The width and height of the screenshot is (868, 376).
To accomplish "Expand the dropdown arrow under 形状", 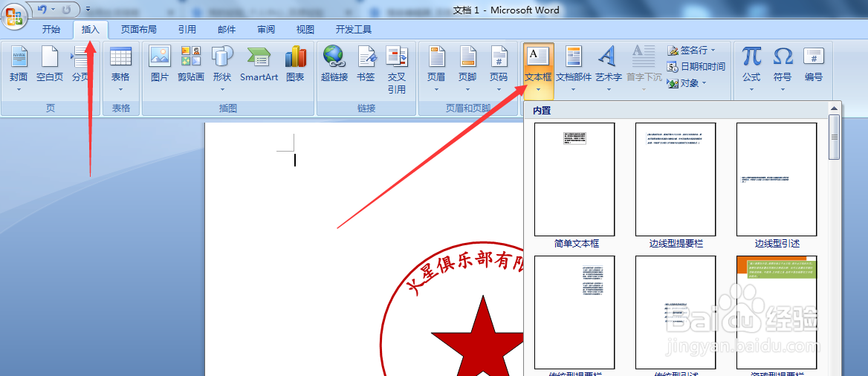I will coord(222,89).
